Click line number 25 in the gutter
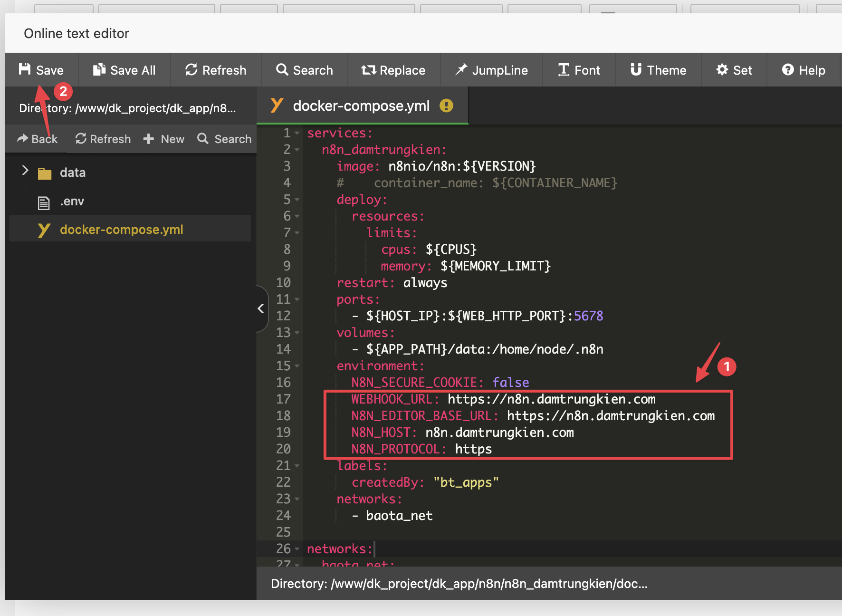Screen dimensions: 842x616 (283, 532)
